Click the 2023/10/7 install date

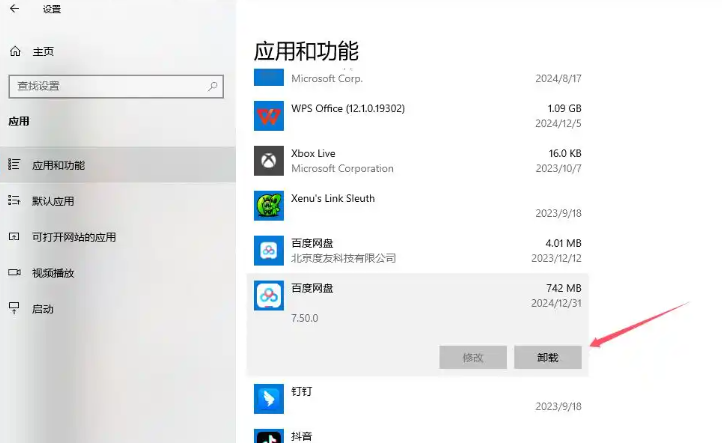(x=558, y=169)
